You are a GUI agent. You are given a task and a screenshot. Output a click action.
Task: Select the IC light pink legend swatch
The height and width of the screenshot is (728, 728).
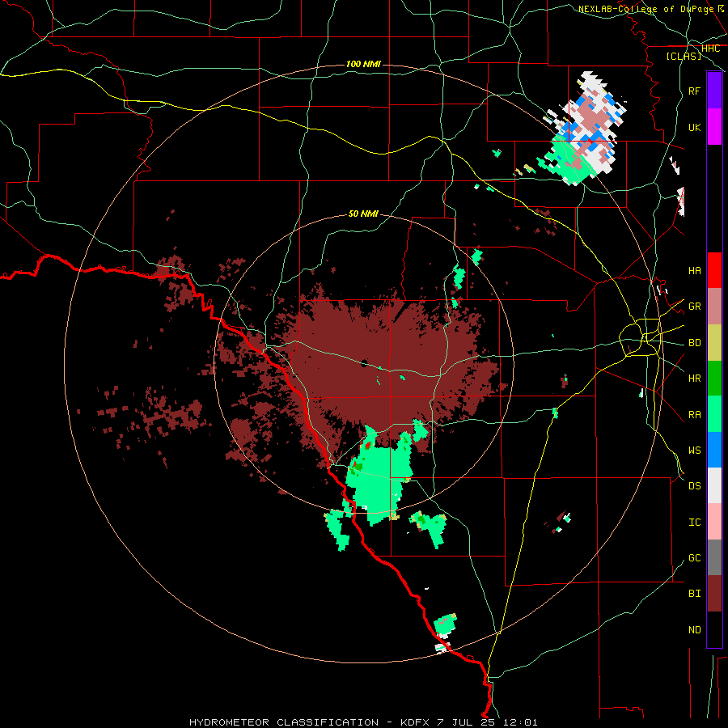click(714, 522)
